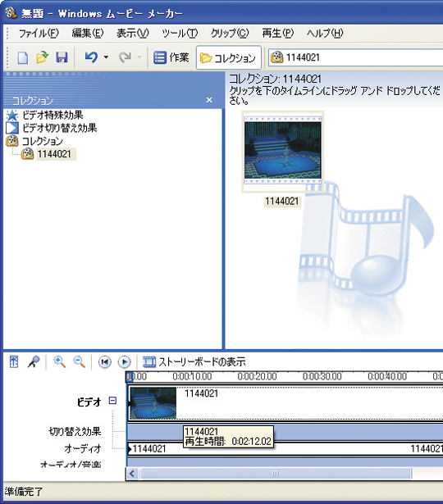Open a project with the folder icon

pyautogui.click(x=42, y=57)
